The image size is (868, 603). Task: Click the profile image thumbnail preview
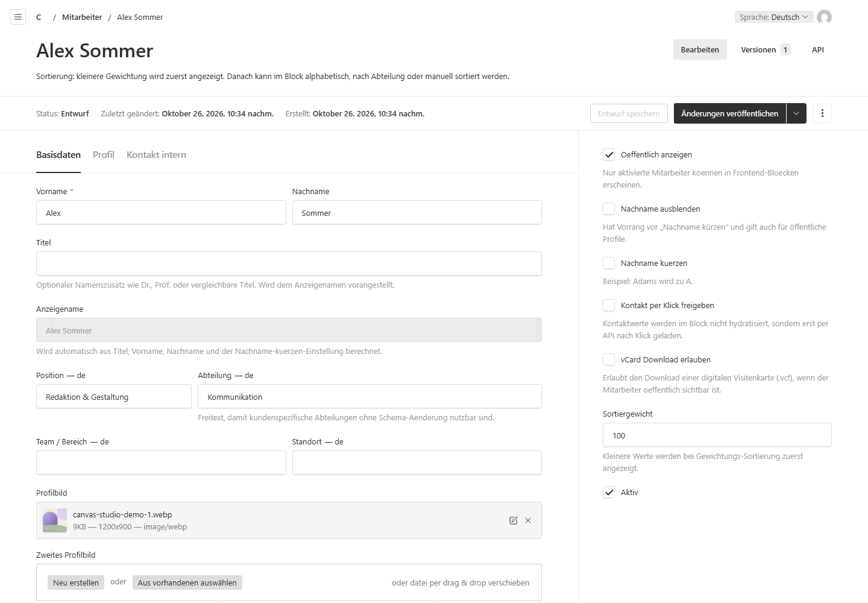(x=55, y=520)
